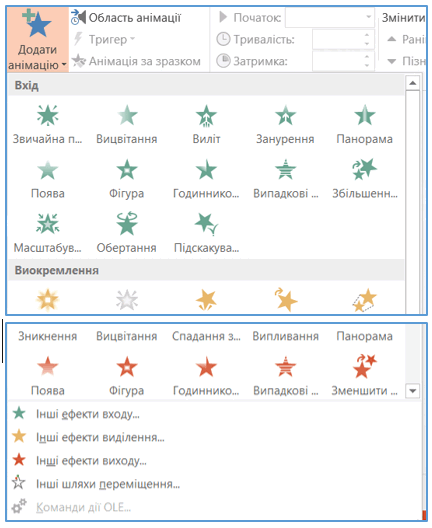Increase the Тривалість spinner value

[x=367, y=34]
